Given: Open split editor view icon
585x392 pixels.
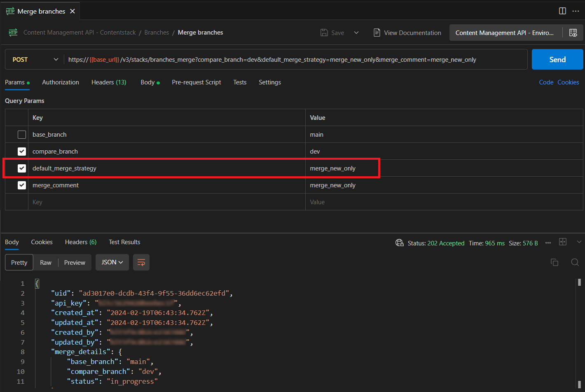Looking at the screenshot, I should click(x=562, y=11).
